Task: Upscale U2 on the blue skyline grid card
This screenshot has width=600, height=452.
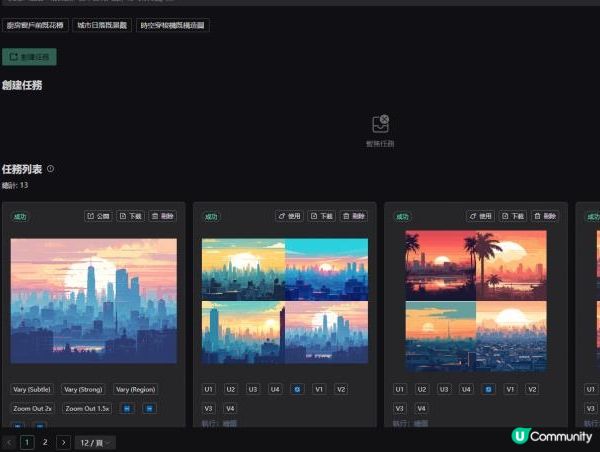Action: coord(230,389)
